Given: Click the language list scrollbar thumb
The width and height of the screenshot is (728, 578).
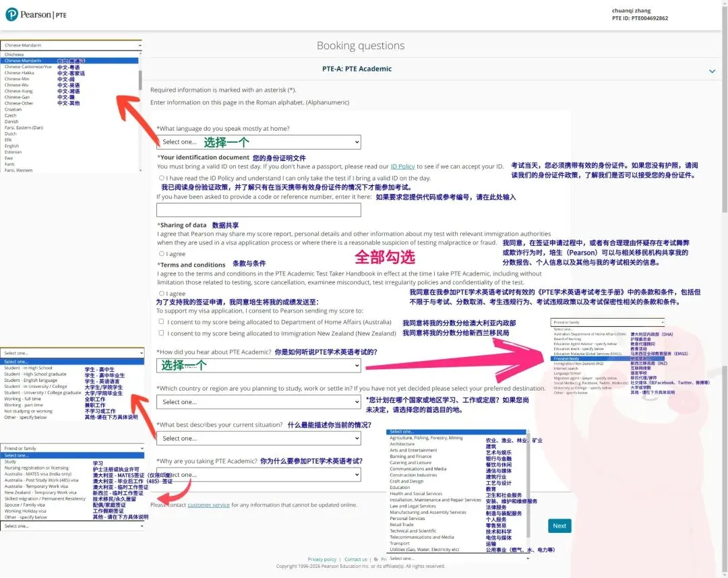Looking at the screenshot, I should [140, 80].
